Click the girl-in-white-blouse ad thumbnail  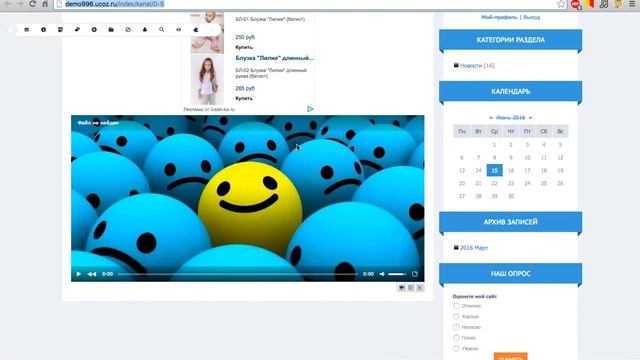pos(207,80)
